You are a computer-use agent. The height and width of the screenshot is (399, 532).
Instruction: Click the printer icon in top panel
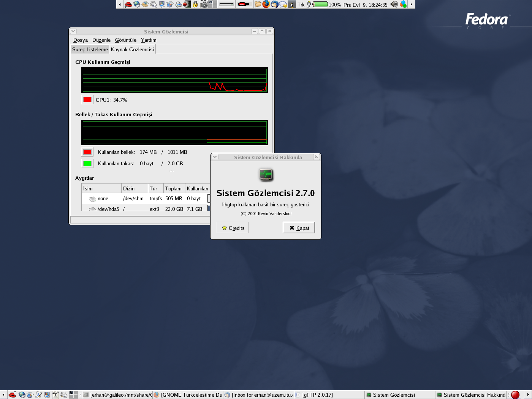[179, 4]
